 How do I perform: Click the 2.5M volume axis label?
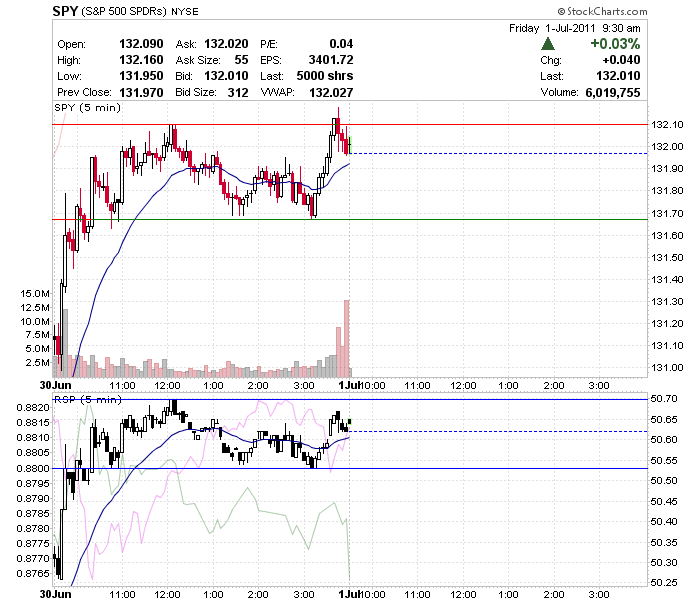pos(38,362)
